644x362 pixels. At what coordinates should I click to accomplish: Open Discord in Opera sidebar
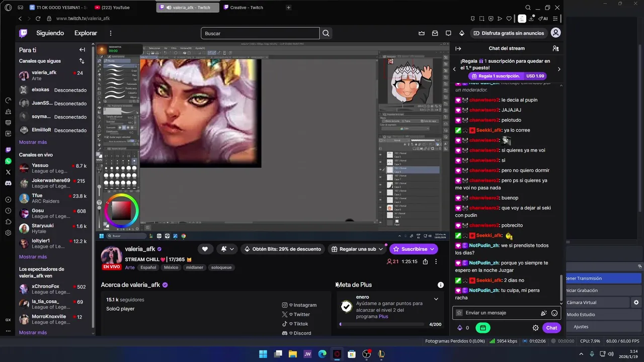8,183
